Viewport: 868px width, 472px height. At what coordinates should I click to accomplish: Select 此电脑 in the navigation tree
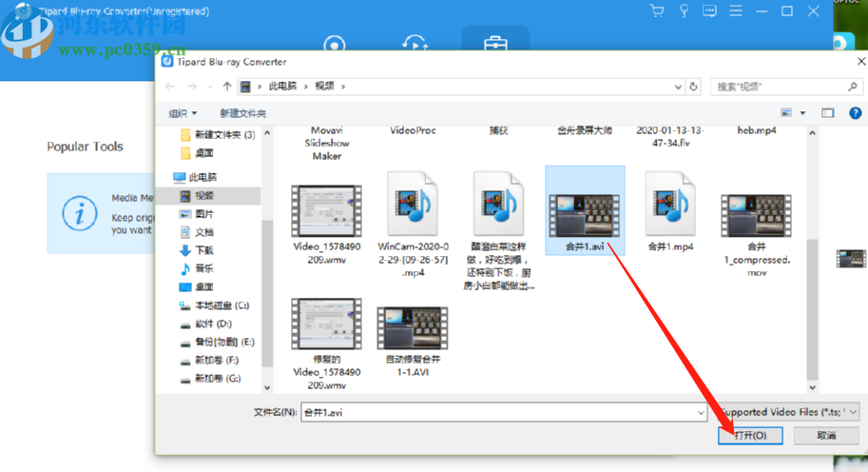click(196, 177)
